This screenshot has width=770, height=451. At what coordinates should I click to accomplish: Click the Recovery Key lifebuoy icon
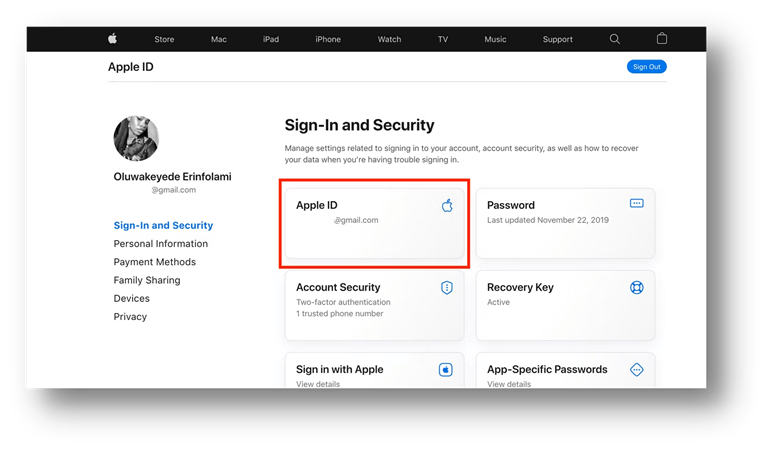click(x=636, y=287)
